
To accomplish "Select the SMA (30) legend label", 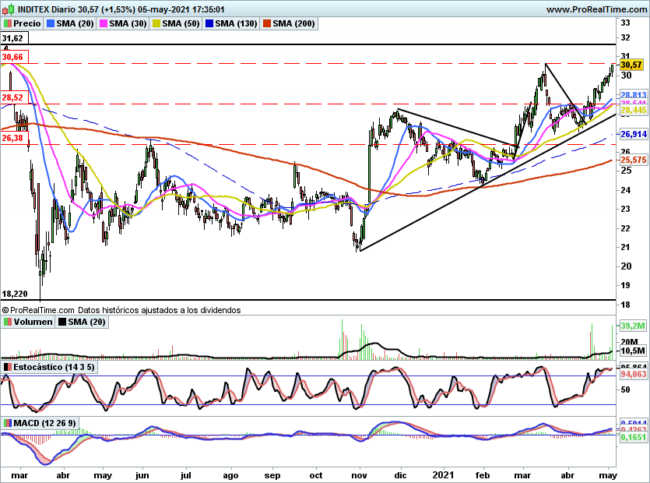I will pyautogui.click(x=128, y=24).
